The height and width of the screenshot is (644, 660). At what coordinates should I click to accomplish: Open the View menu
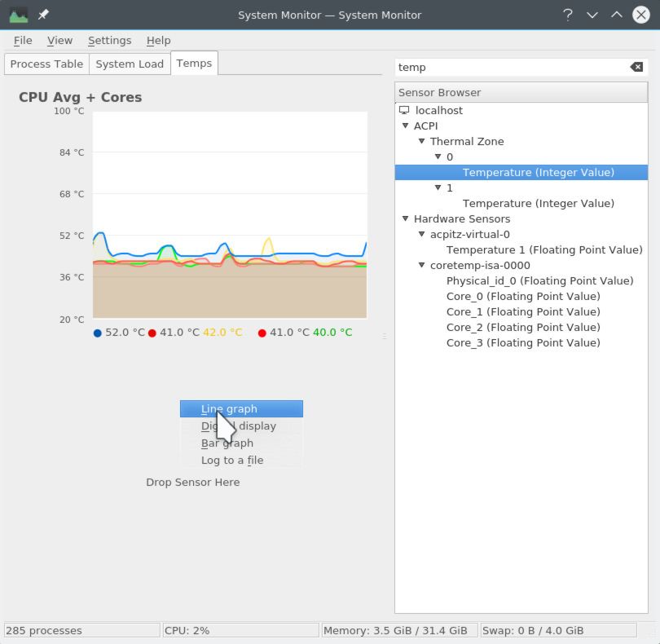coord(59,41)
